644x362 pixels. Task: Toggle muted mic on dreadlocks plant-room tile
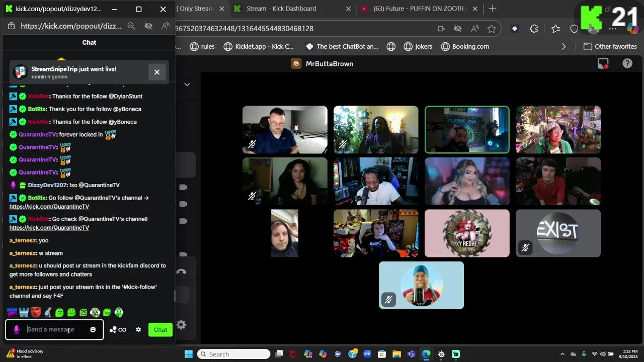pyautogui.click(x=343, y=144)
